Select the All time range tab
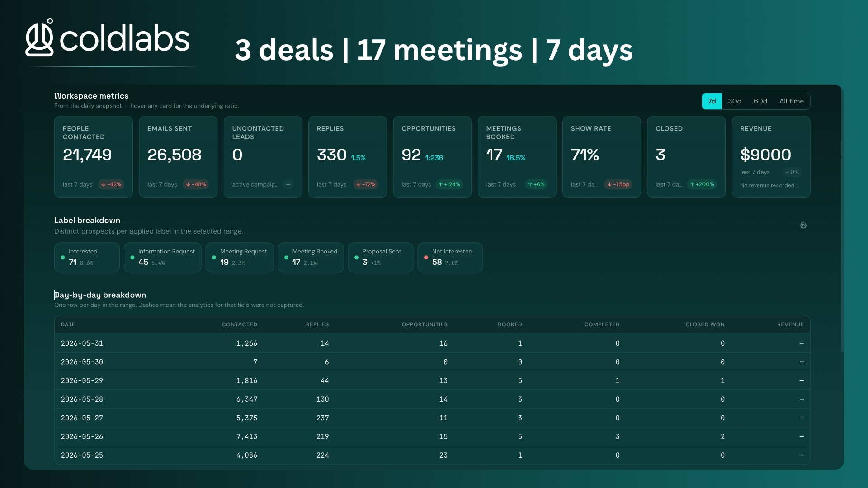 791,101
